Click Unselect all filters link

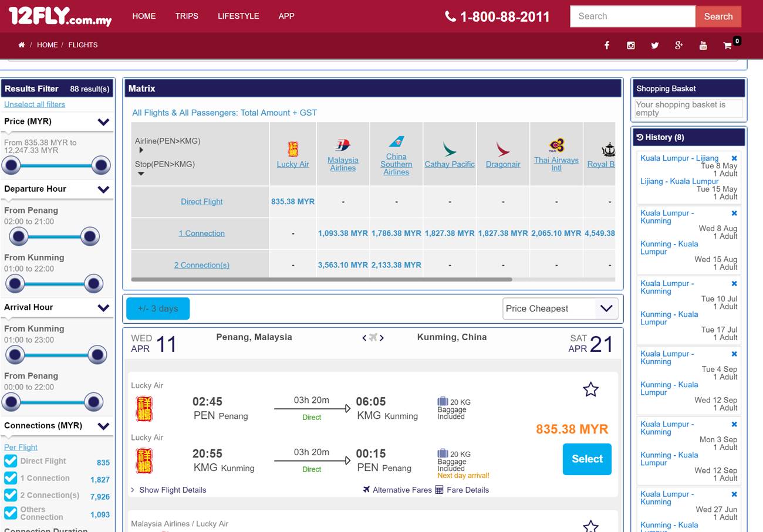(x=35, y=104)
